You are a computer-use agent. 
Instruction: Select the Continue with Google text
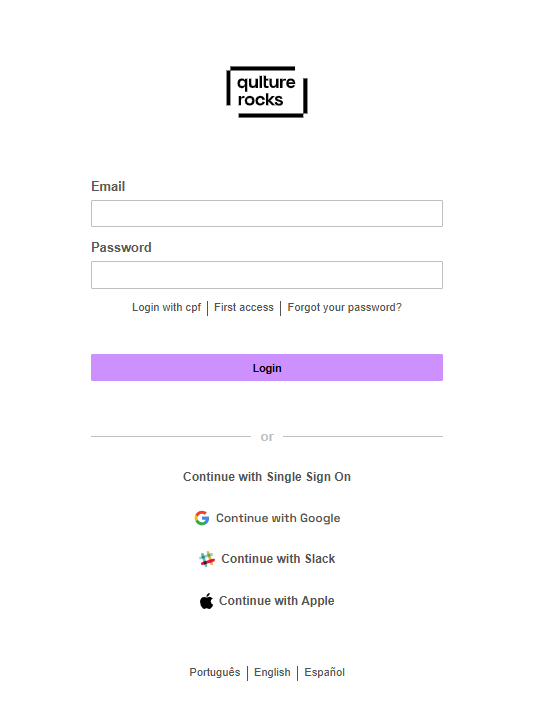(278, 518)
